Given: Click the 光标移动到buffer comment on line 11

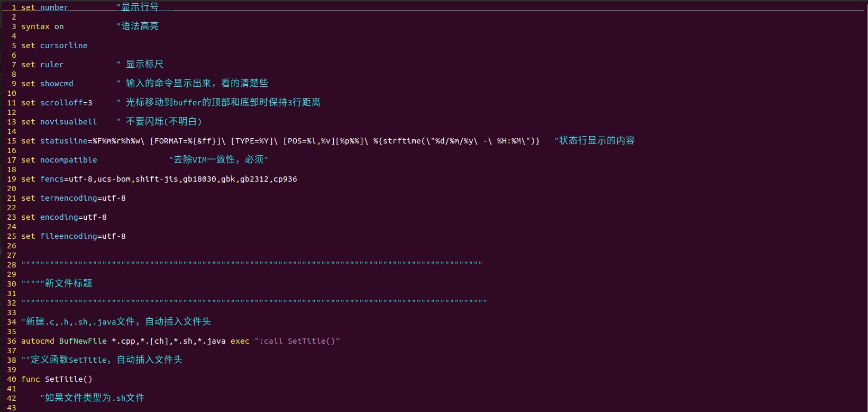Looking at the screenshot, I should [218, 102].
